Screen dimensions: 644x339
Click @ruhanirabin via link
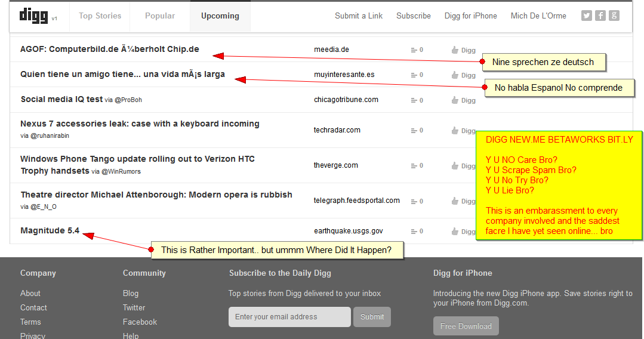(x=50, y=135)
